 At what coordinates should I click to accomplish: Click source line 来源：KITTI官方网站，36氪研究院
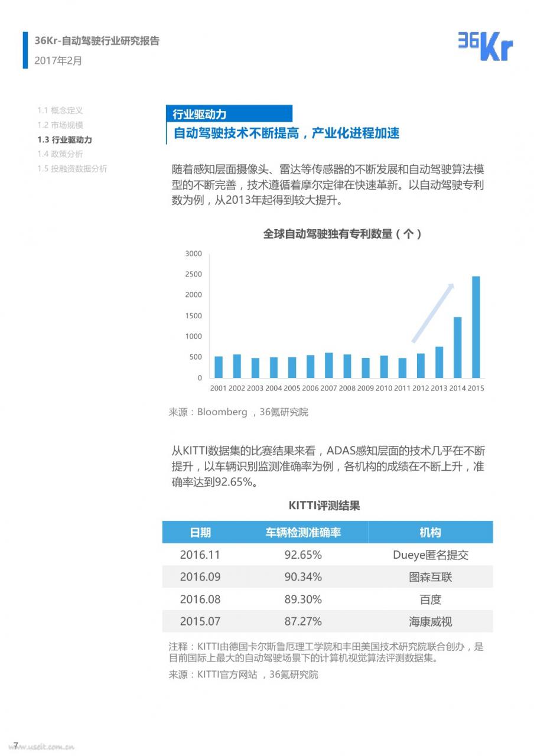(243, 674)
